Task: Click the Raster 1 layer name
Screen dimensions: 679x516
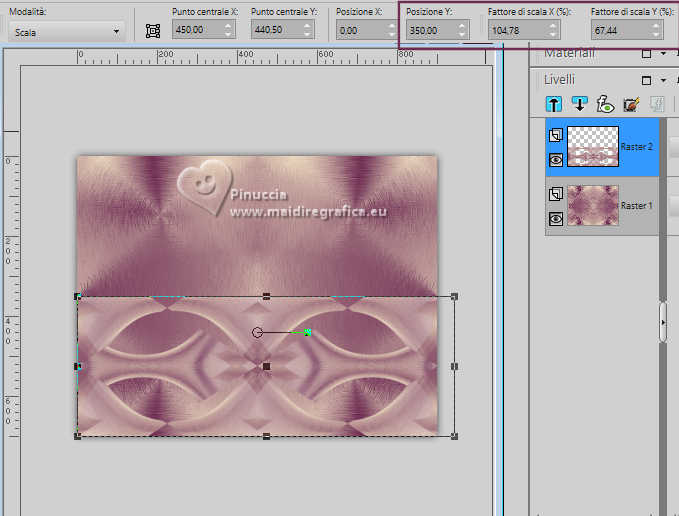Action: tap(636, 206)
